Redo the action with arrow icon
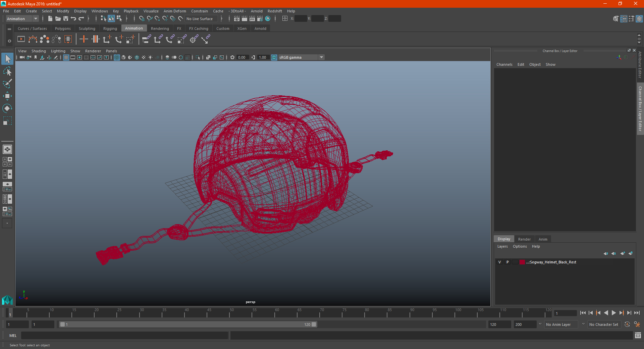 pos(81,19)
